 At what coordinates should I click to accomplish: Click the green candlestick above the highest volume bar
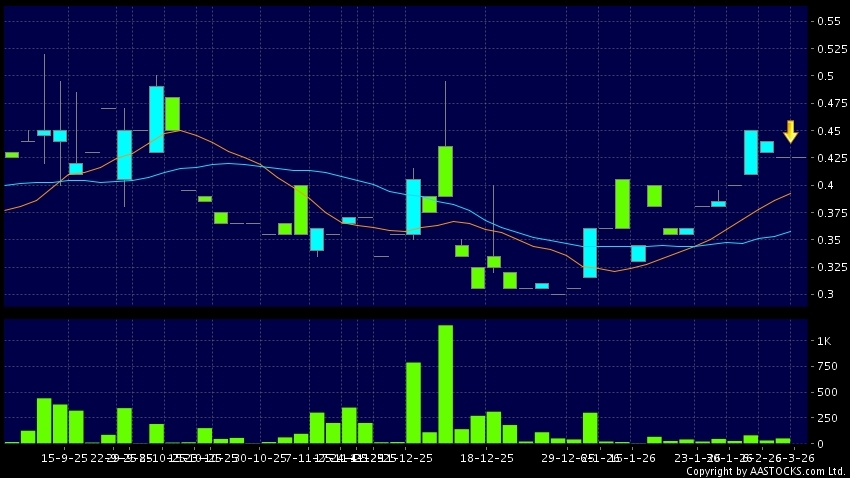tap(445, 171)
